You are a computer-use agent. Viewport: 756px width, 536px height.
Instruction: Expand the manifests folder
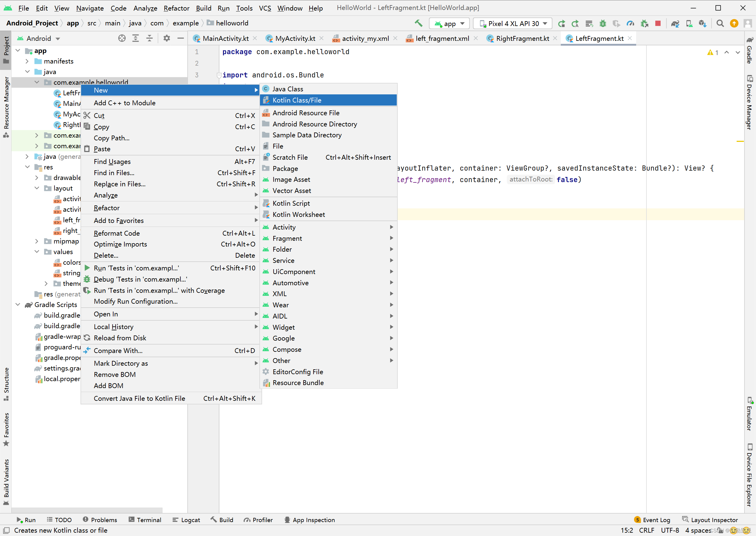(28, 61)
